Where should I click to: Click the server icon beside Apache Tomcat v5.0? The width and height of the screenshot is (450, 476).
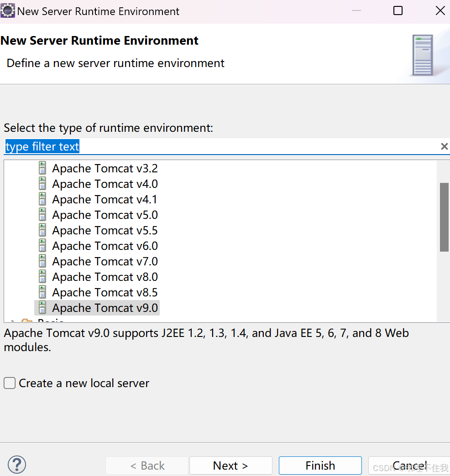42,214
